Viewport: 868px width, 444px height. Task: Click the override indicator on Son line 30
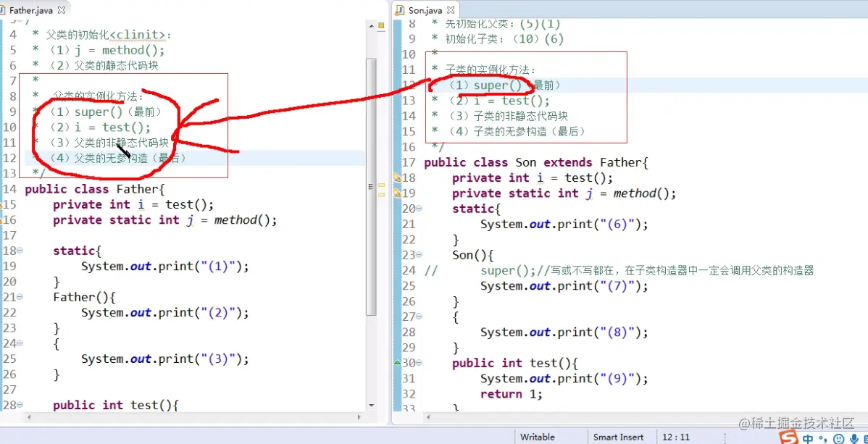[396, 363]
